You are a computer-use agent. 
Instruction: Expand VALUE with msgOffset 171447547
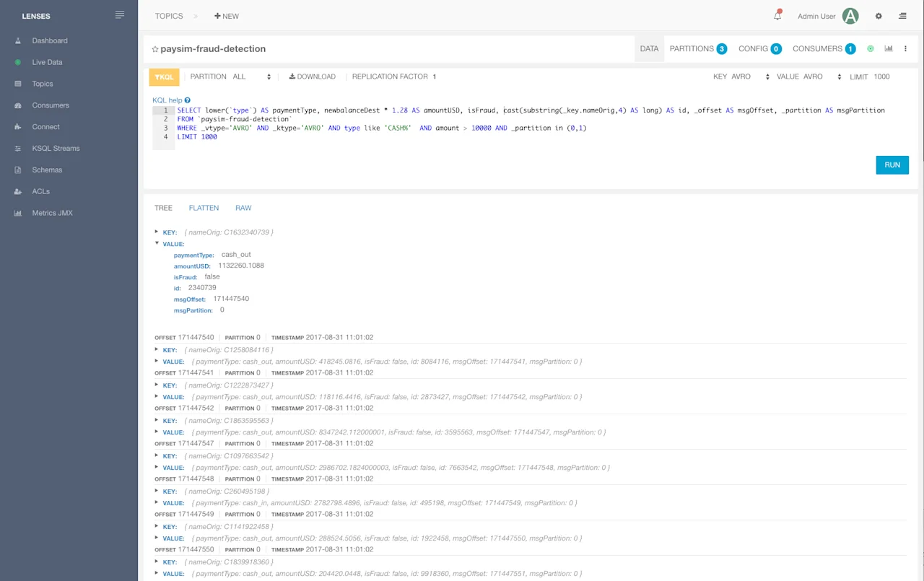(157, 432)
